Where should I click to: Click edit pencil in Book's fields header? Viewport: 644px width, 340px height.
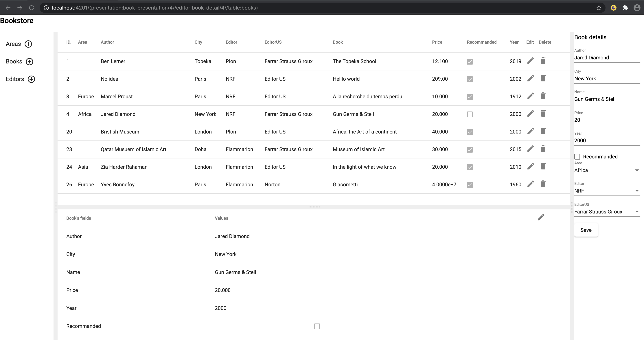[541, 217]
